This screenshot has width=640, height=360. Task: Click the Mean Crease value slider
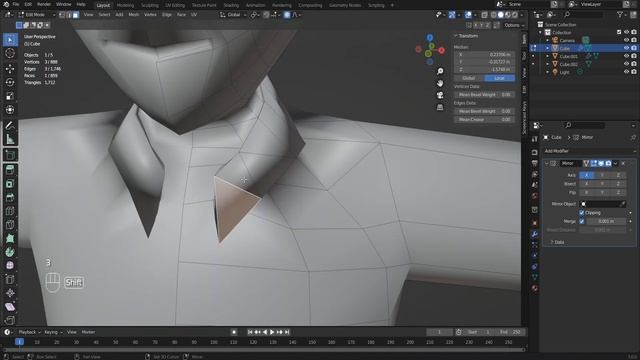[x=484, y=120]
